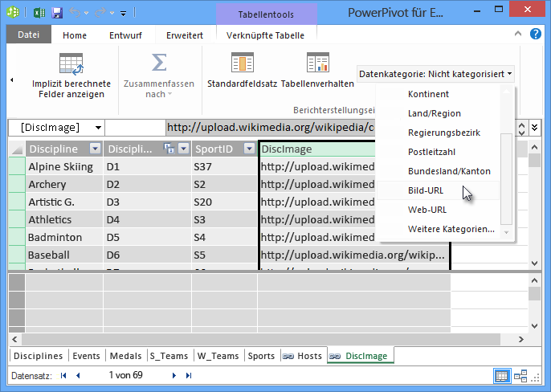Click relationship icon in DisciplineID header
This screenshot has height=392, width=551.
(169, 149)
